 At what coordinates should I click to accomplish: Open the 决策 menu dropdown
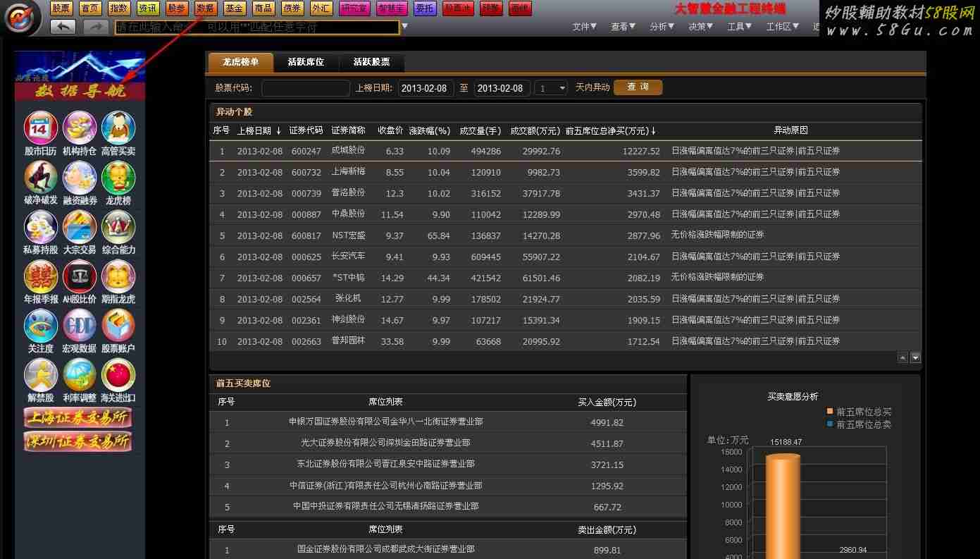click(x=701, y=27)
